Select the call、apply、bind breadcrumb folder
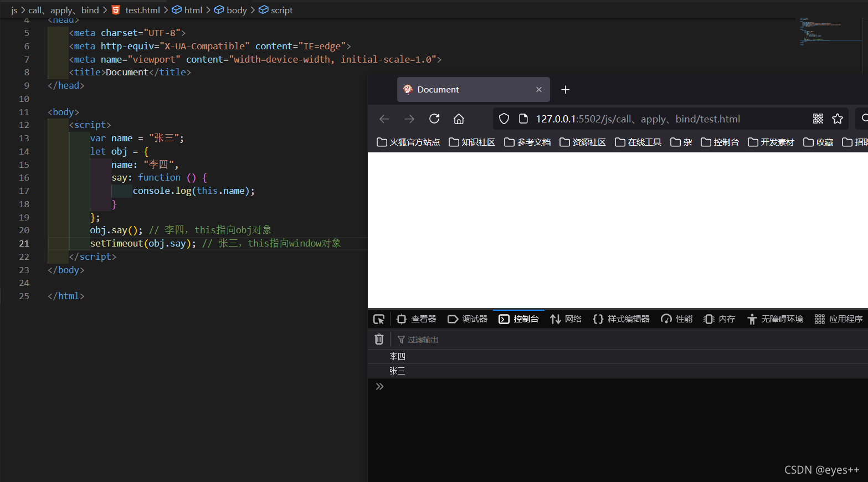 64,10
